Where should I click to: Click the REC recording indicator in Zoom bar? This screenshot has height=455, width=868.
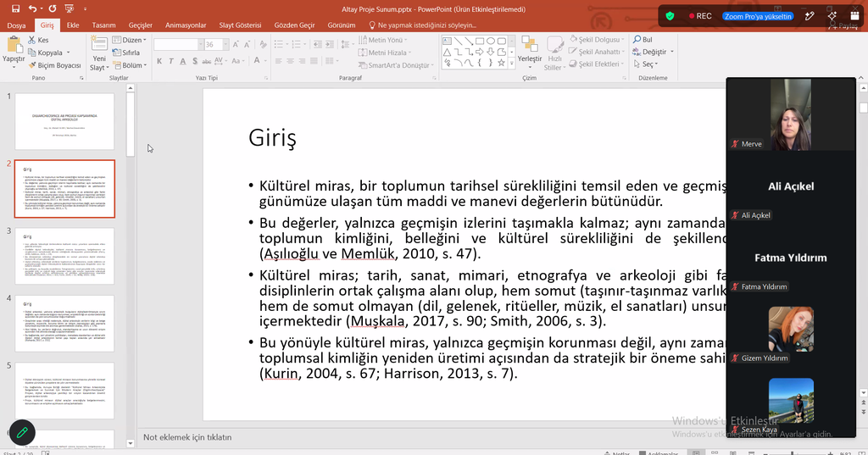point(700,16)
